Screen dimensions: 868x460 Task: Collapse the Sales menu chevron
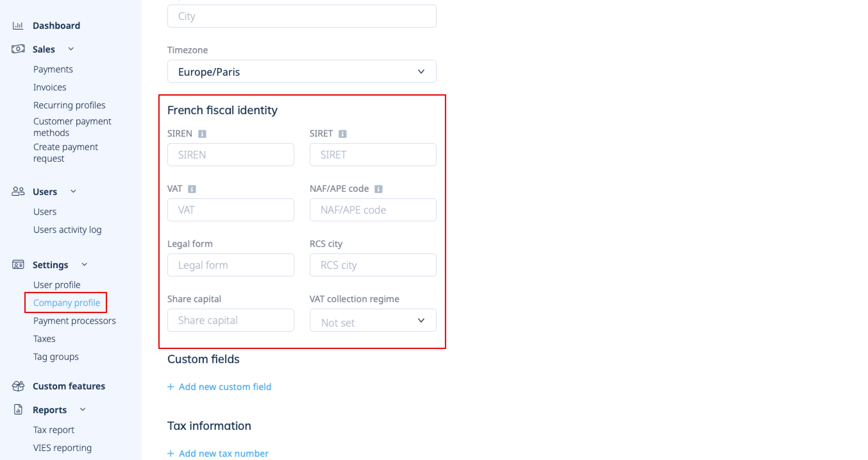pos(71,49)
